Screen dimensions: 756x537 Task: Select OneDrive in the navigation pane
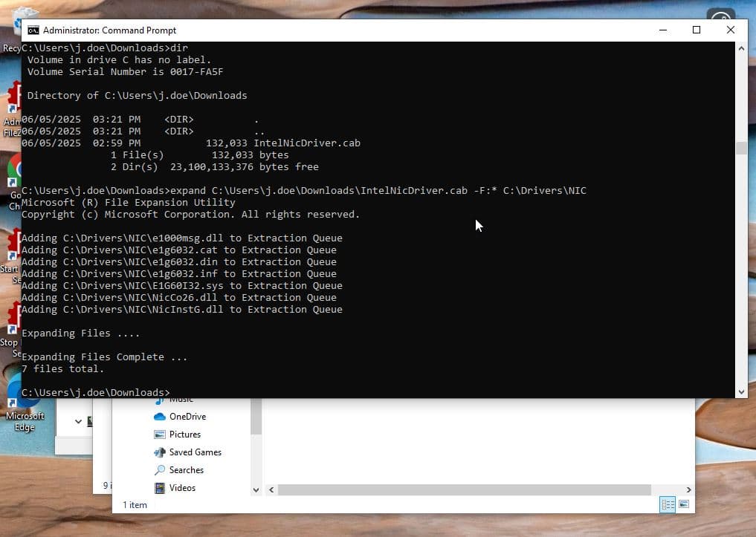point(187,417)
